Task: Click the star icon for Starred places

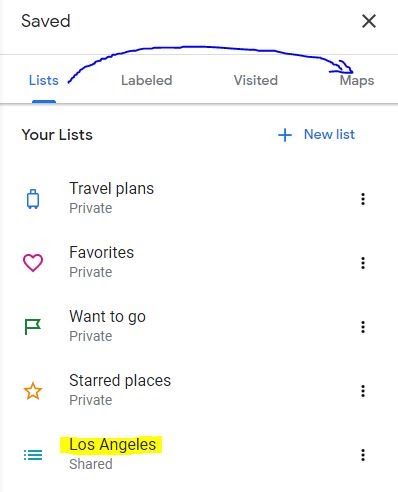Action: click(33, 391)
